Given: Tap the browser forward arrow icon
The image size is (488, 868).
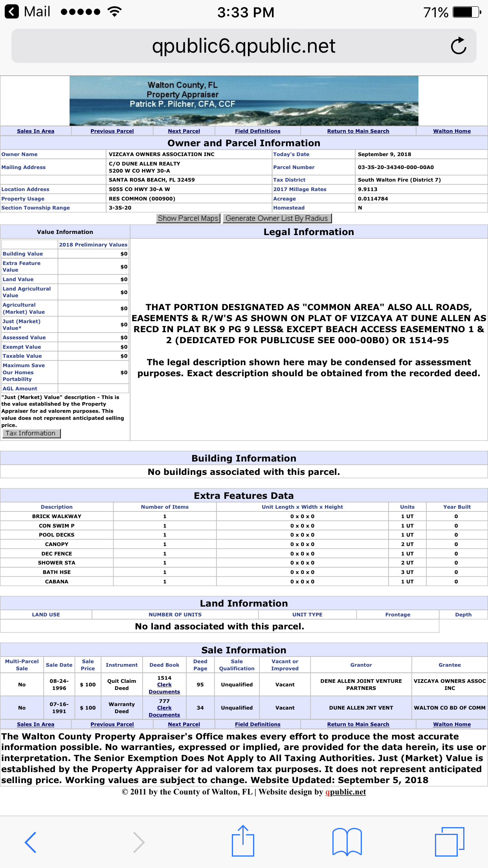Looking at the screenshot, I should (x=139, y=842).
